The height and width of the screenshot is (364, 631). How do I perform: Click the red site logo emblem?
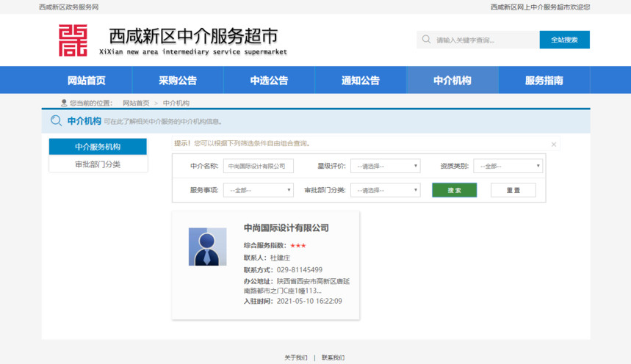click(73, 40)
